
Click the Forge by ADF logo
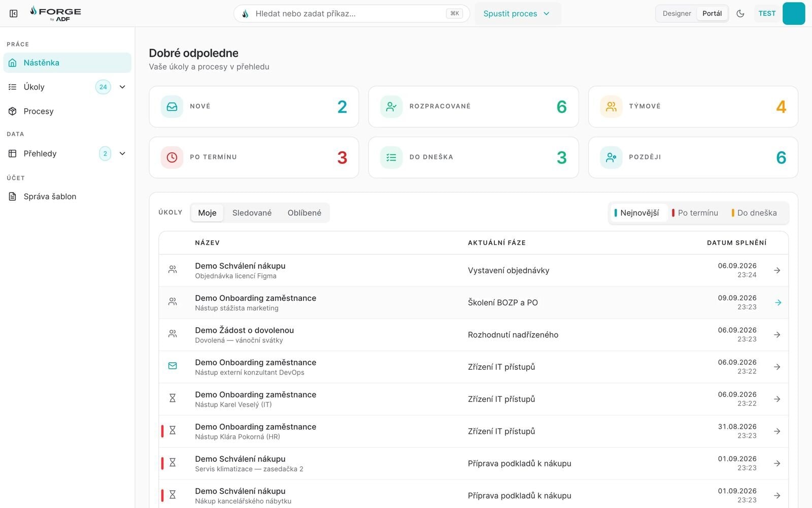(x=56, y=14)
